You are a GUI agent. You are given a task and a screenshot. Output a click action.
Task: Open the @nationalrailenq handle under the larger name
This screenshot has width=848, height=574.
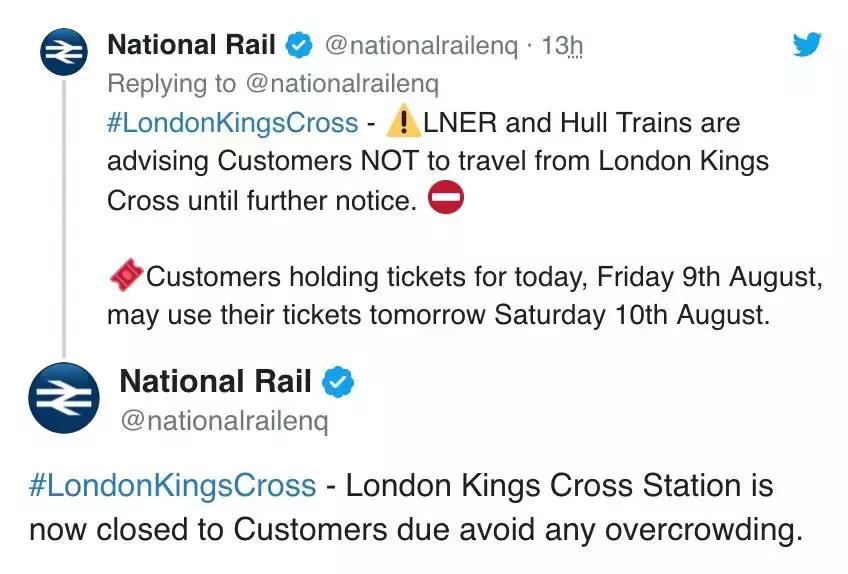[223, 421]
